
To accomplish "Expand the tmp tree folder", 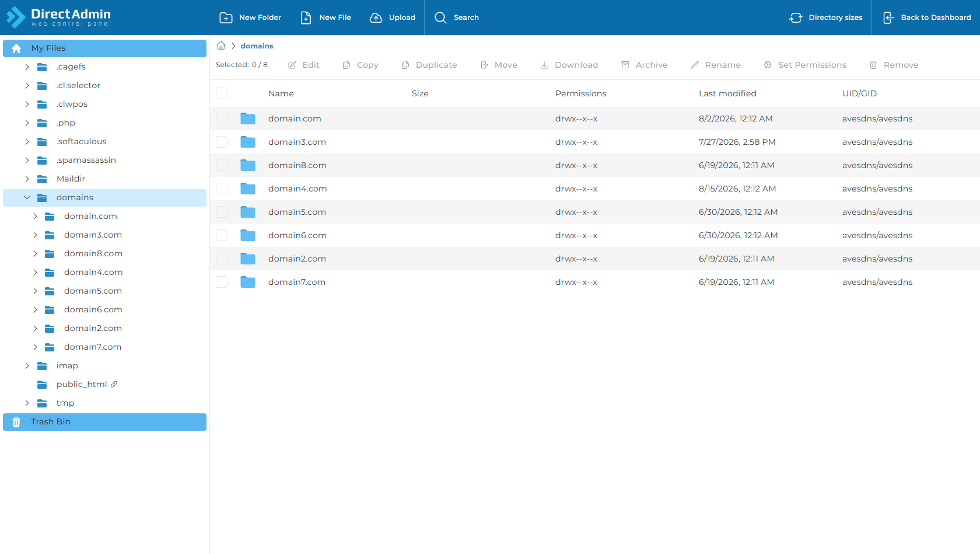I will [27, 403].
